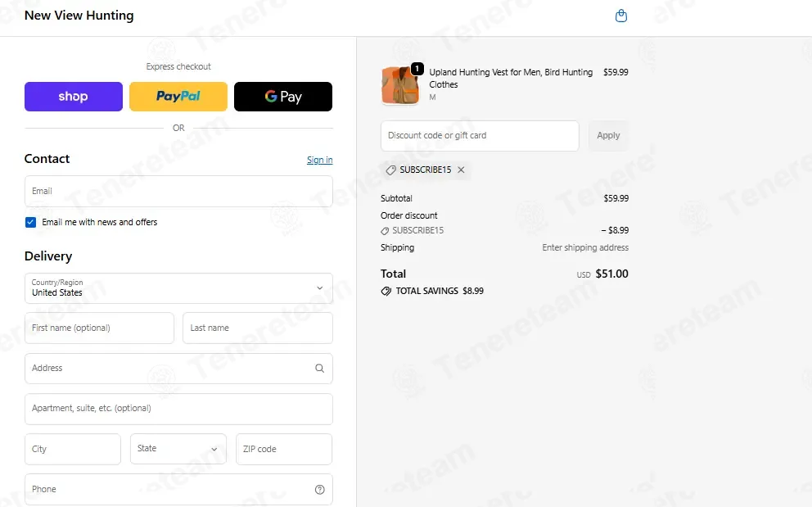Click the Sign in link
Screen dimensions: 812x507
[319, 160]
